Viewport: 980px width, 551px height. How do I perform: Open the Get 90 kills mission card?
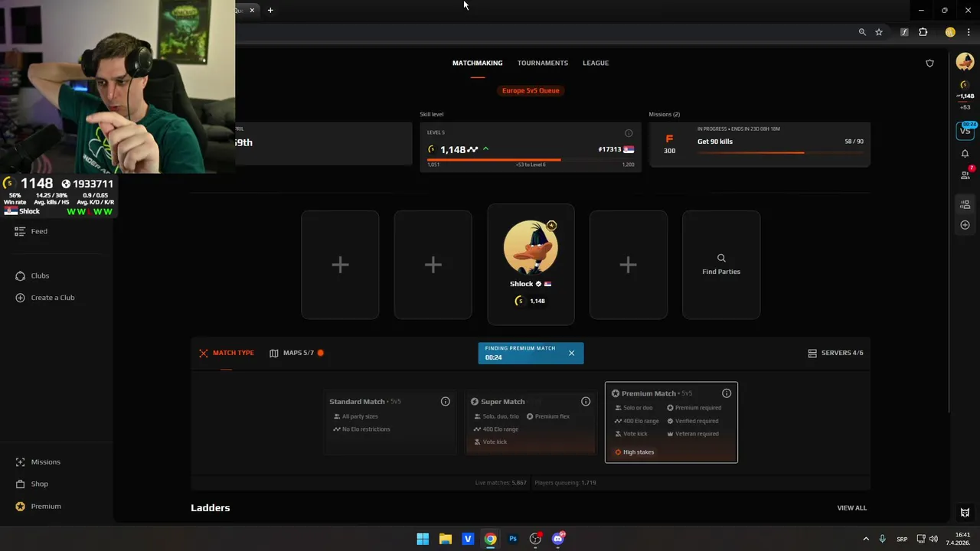coord(759,144)
